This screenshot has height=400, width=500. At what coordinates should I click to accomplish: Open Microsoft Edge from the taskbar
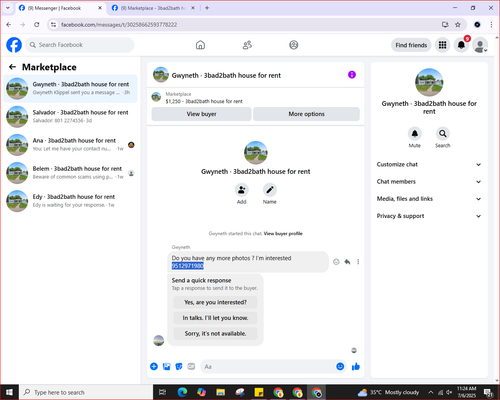(x=182, y=392)
